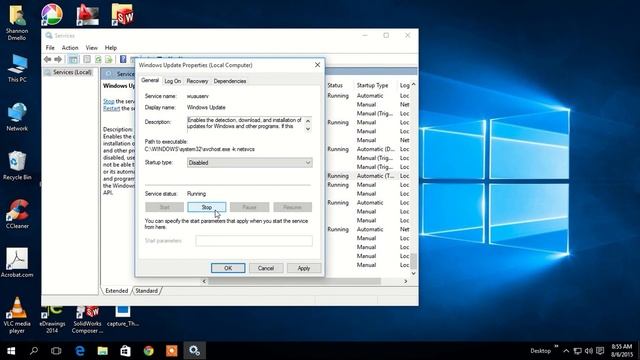The image size is (640, 360).
Task: Select the capture_Th... desktop file icon
Action: 122,316
